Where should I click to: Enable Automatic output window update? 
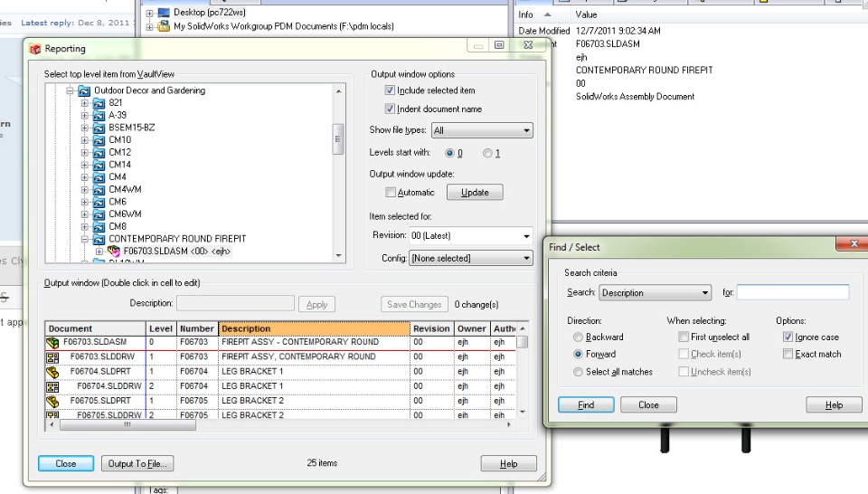click(x=391, y=192)
